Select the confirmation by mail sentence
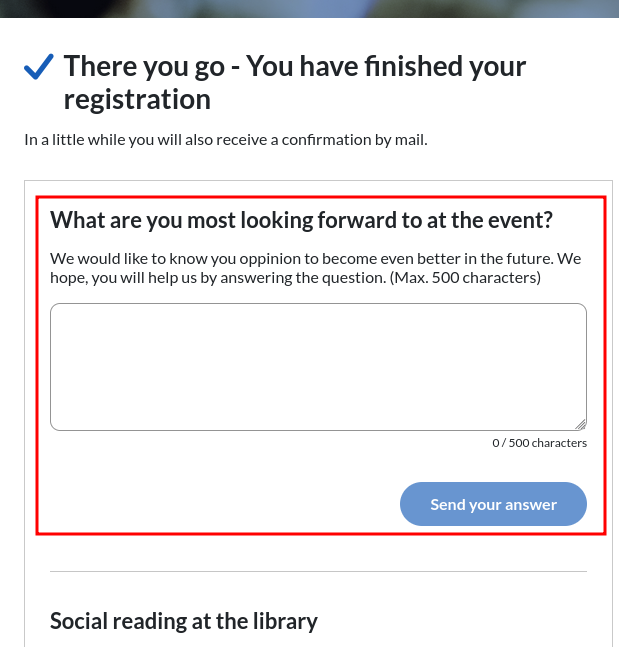This screenshot has height=647, width=619. click(x=226, y=140)
